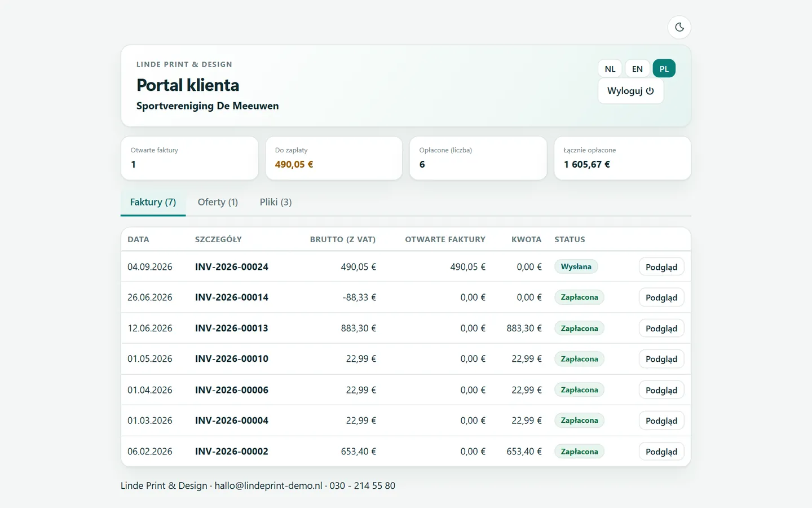Click the Wysłana status badge
Viewport: 812px width, 508px height.
point(576,266)
